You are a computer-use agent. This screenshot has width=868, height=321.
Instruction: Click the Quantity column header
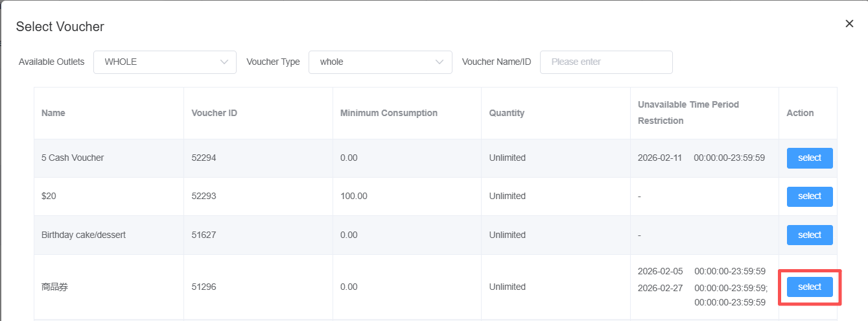506,113
